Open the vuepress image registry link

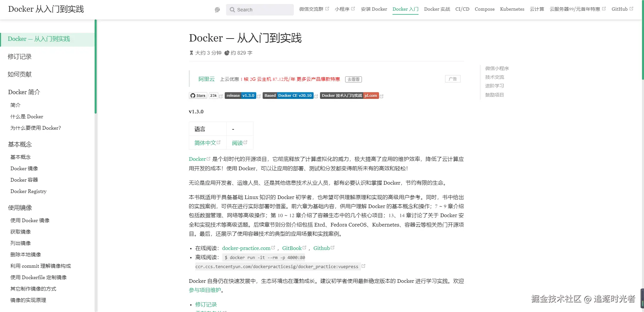point(280,267)
